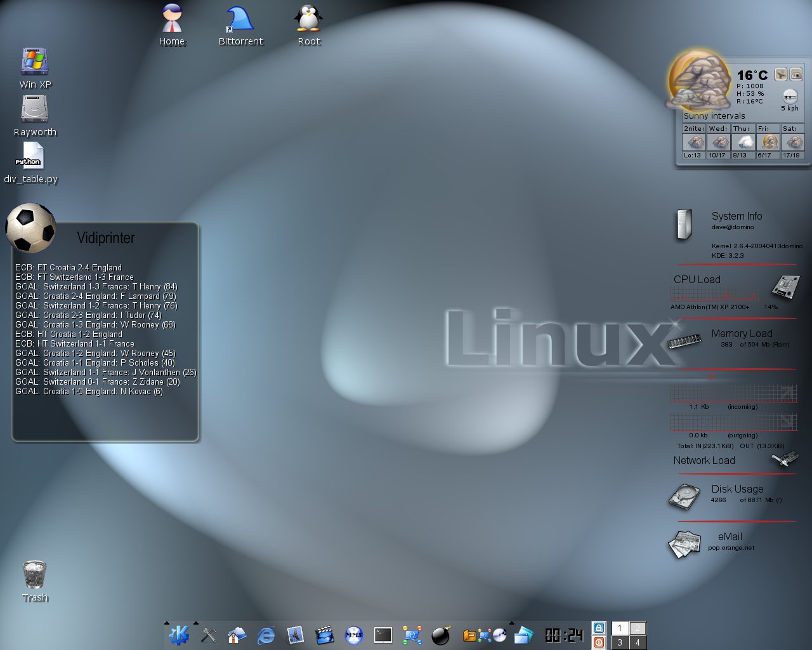Click 'ECB: FT Croatia 2-4 England' line
Image resolution: width=812 pixels, height=650 pixels.
pos(69,267)
